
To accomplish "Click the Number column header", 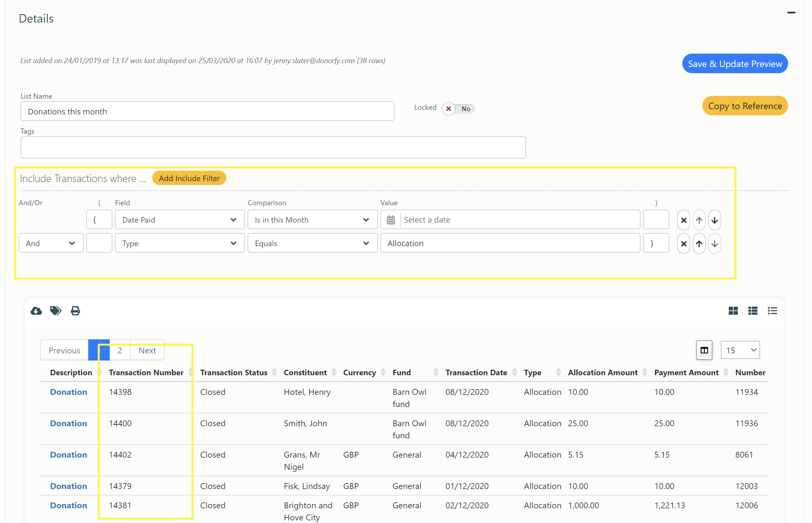I will tap(750, 373).
